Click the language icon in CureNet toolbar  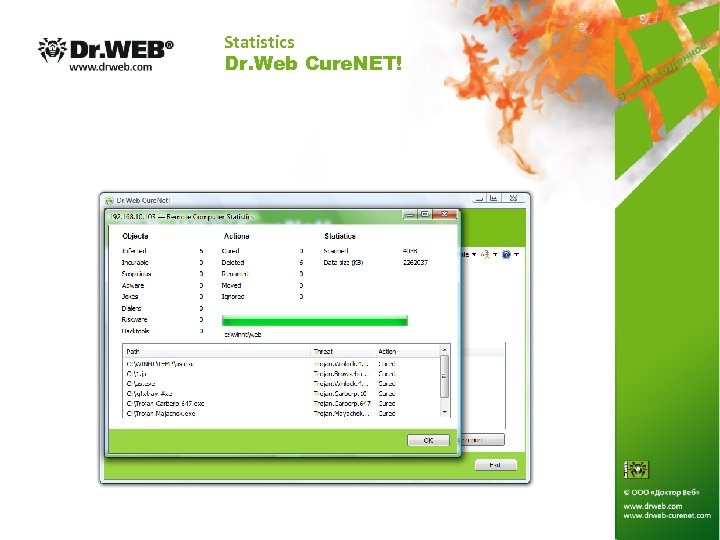[x=485, y=254]
